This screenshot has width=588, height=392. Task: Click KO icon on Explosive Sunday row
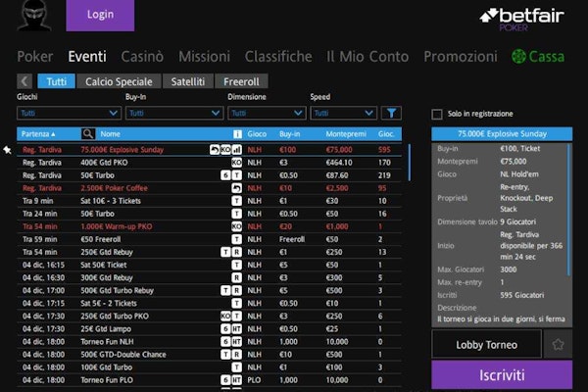tap(225, 150)
